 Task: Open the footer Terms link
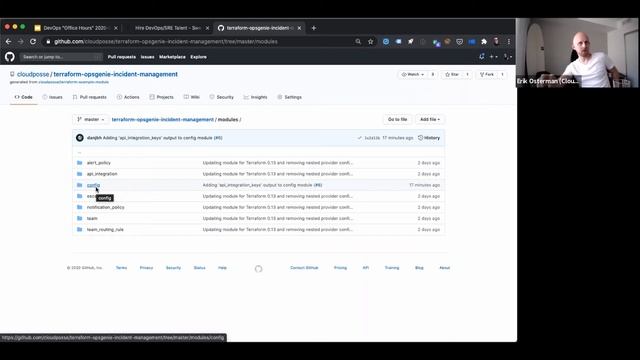click(x=121, y=268)
